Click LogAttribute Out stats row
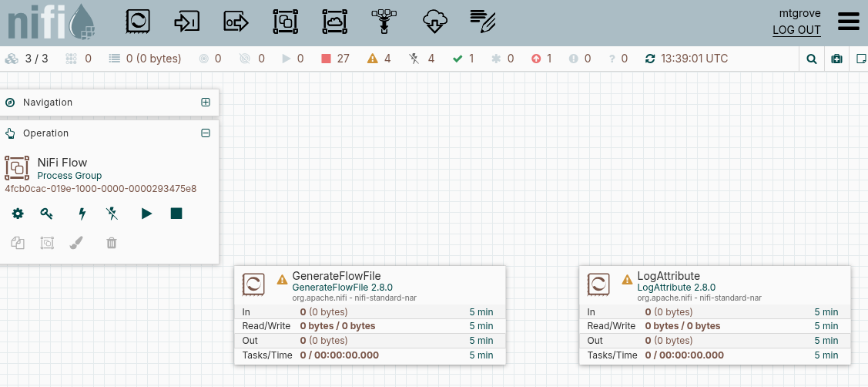 click(715, 341)
